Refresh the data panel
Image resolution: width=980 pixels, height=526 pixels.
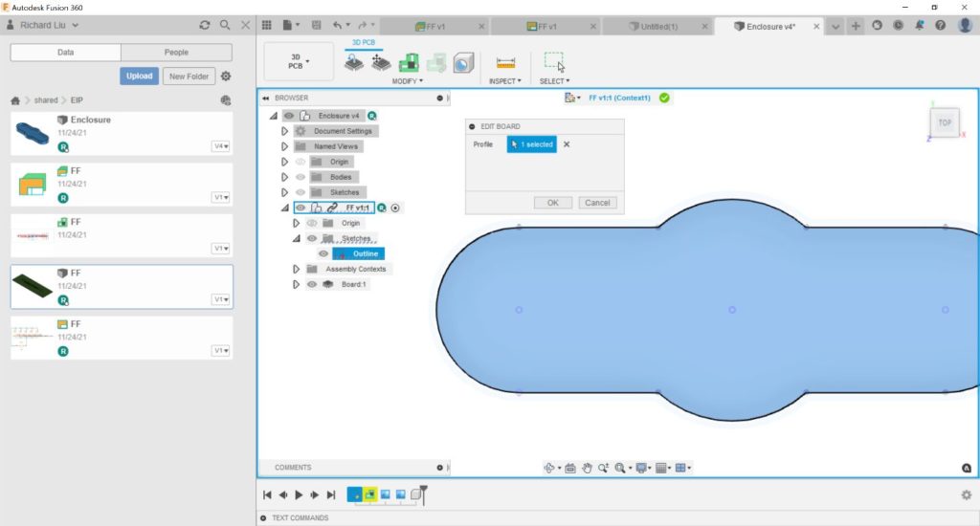point(204,26)
